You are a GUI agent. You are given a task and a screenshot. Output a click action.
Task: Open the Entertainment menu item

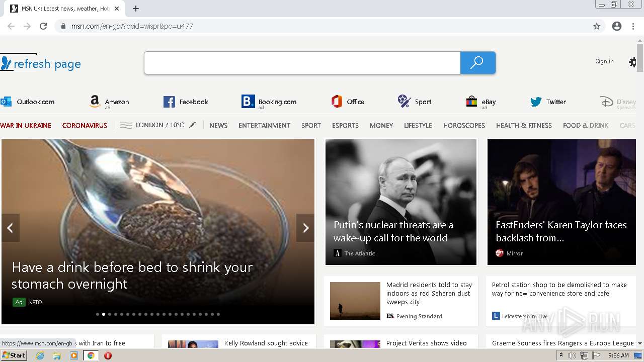264,125
